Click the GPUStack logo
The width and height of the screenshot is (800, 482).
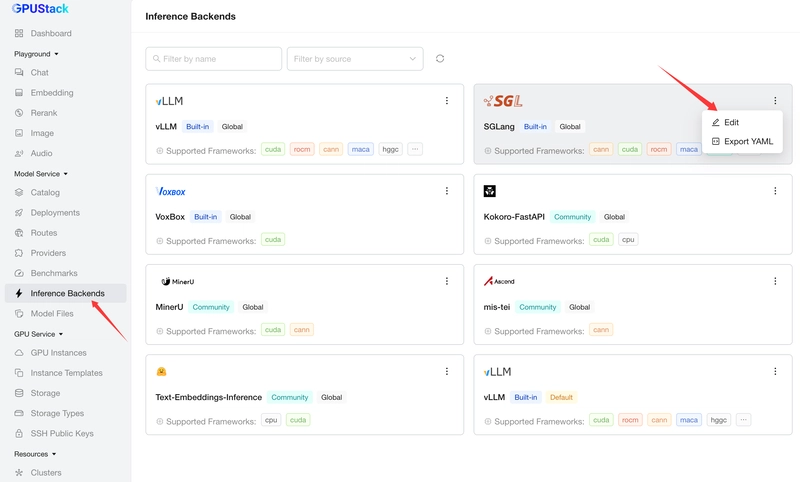click(x=40, y=8)
